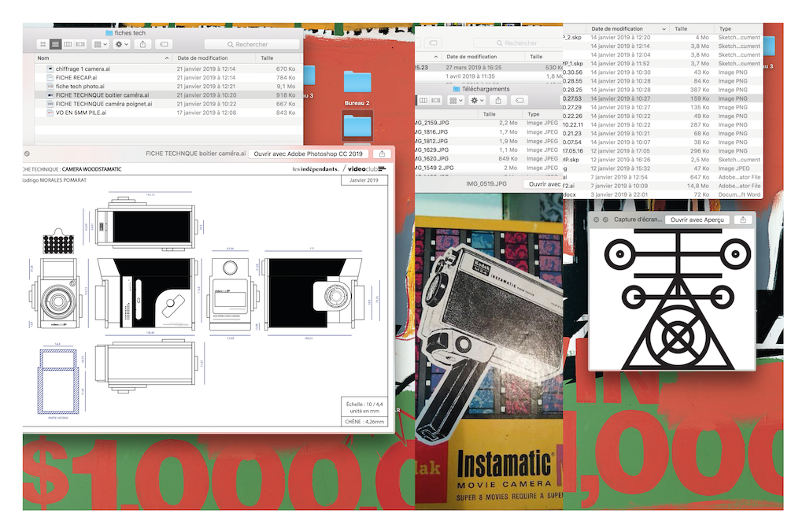Click the FICHE TECHNQUE caméra poignet.ai file icon
The width and height of the screenshot is (806, 532).
(x=50, y=104)
